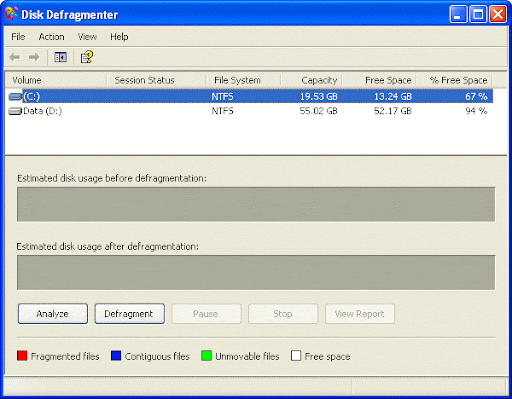Click the Free space legend label
This screenshot has width=512, height=399.
tap(327, 357)
